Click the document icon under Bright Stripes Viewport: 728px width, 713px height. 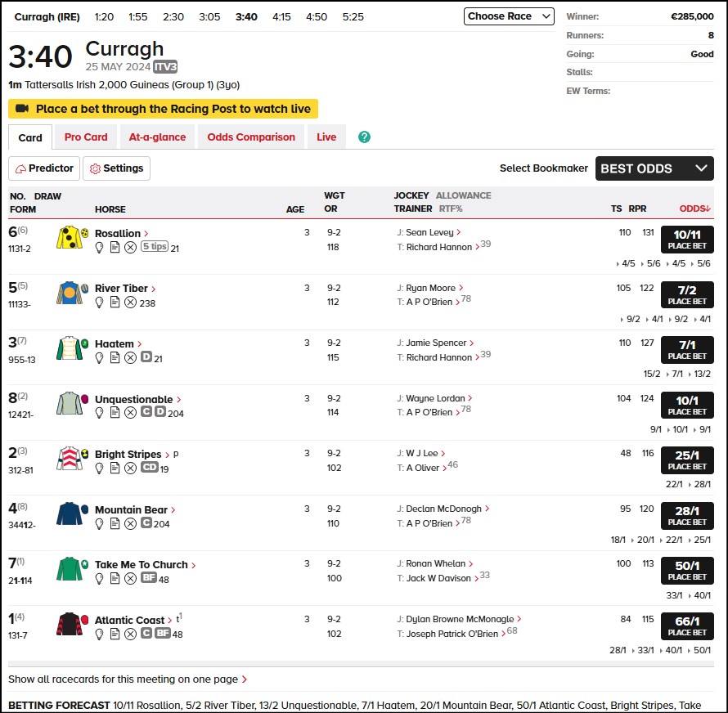[x=115, y=468]
